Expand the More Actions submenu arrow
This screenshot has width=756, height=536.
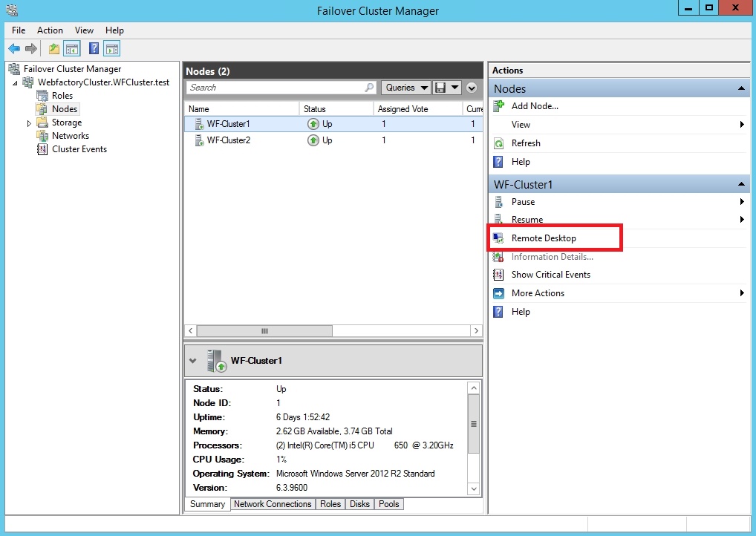tap(742, 293)
